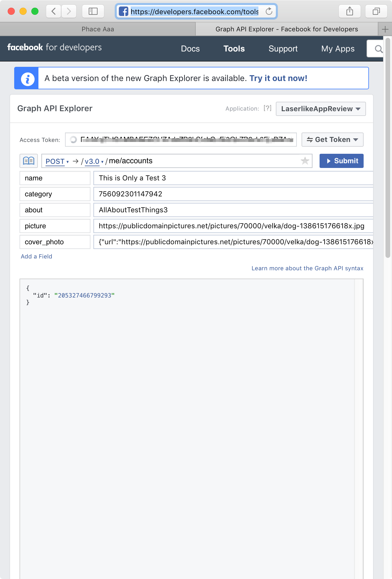Change the POST request method dropdown

(57, 161)
